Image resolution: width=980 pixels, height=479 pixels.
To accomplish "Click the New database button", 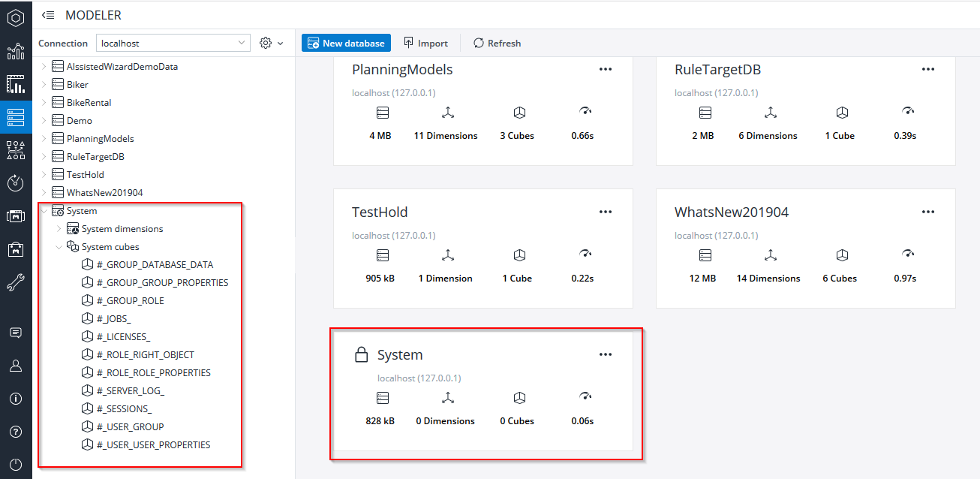I will (x=346, y=44).
